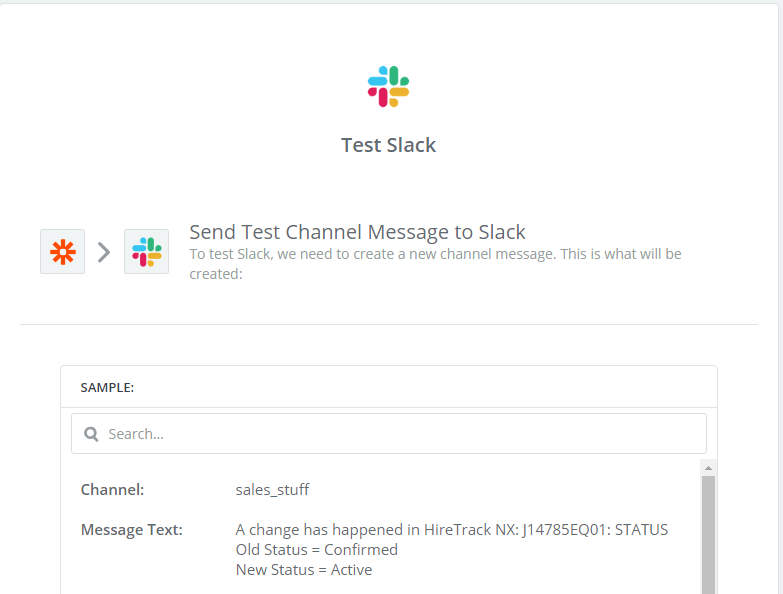Click the "SAMPLE:" panel header label
The height and width of the screenshot is (594, 783).
[107, 387]
